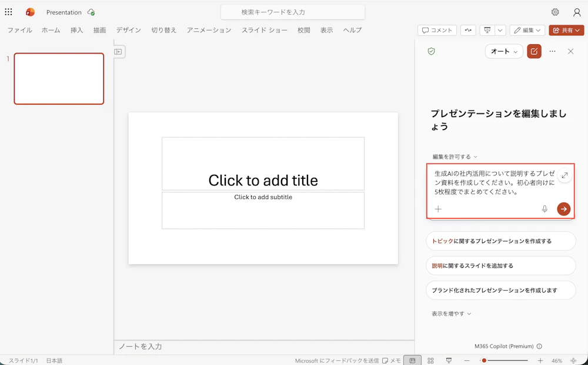Click the 46% zoom level value
The width and height of the screenshot is (588, 365).
[x=557, y=360]
